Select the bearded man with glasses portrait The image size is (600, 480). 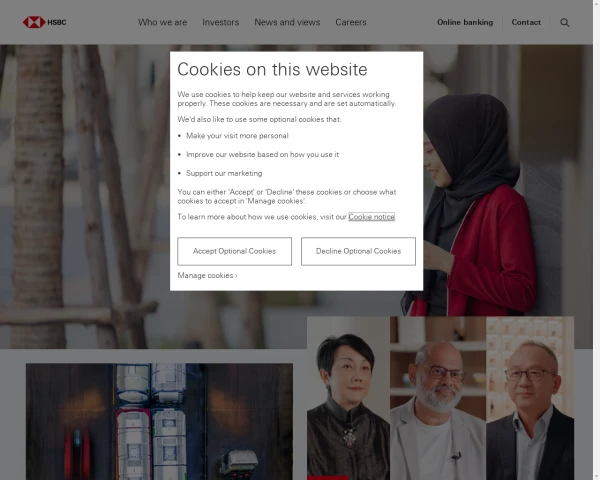pos(438,398)
